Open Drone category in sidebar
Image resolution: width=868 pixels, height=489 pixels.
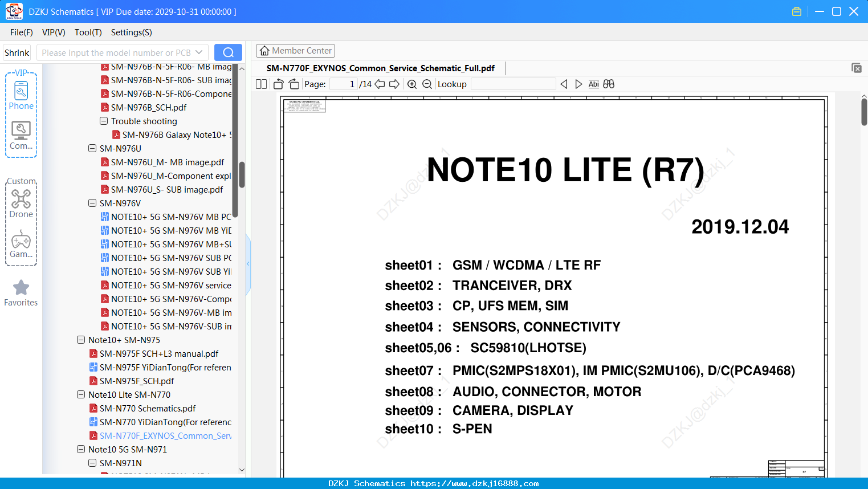pos(21,203)
